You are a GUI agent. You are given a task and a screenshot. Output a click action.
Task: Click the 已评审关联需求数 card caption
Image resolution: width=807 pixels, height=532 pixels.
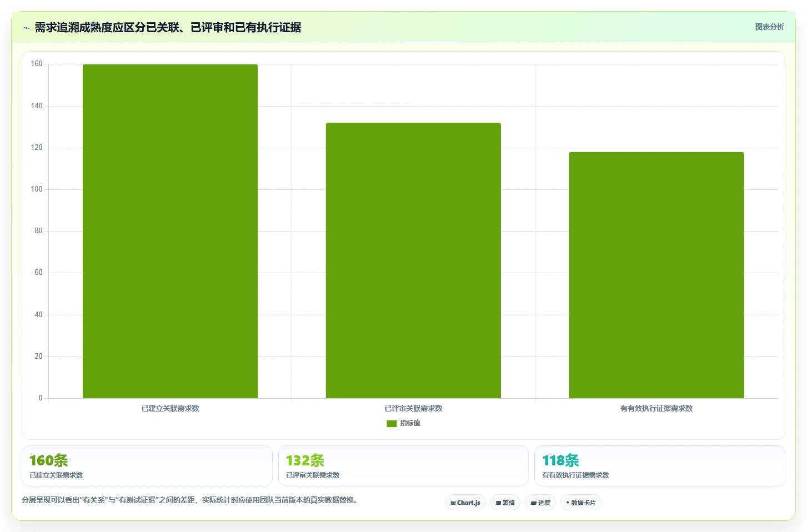[x=313, y=475]
